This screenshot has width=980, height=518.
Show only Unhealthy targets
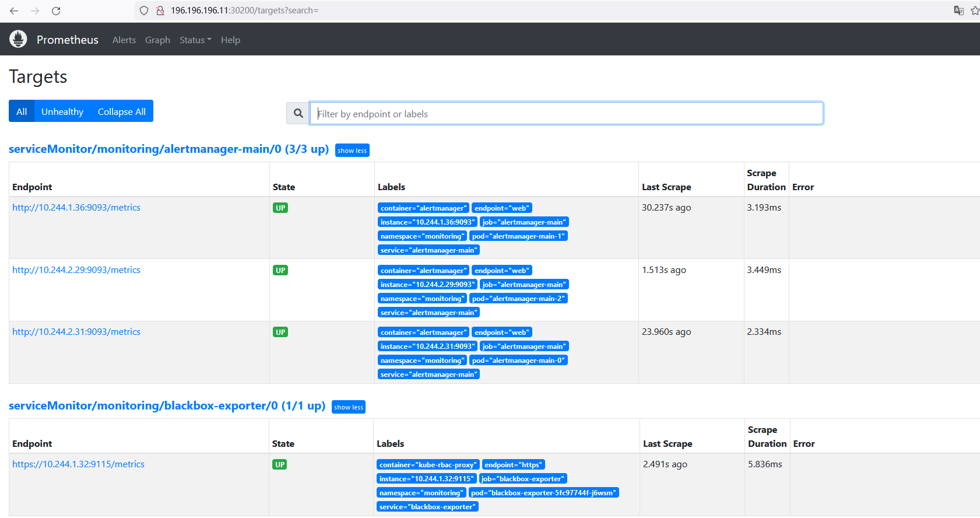(62, 111)
